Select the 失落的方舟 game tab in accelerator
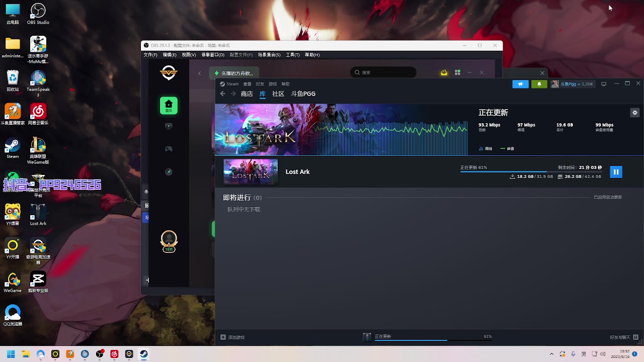 (x=234, y=73)
